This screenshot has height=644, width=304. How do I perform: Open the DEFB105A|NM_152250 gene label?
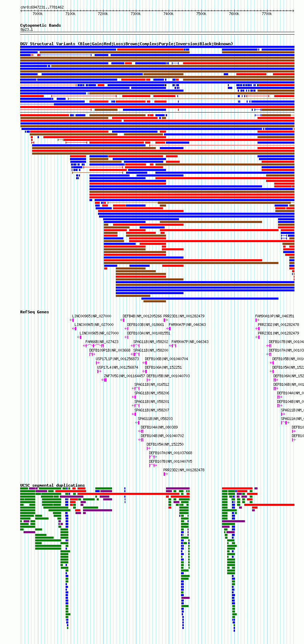(165, 444)
